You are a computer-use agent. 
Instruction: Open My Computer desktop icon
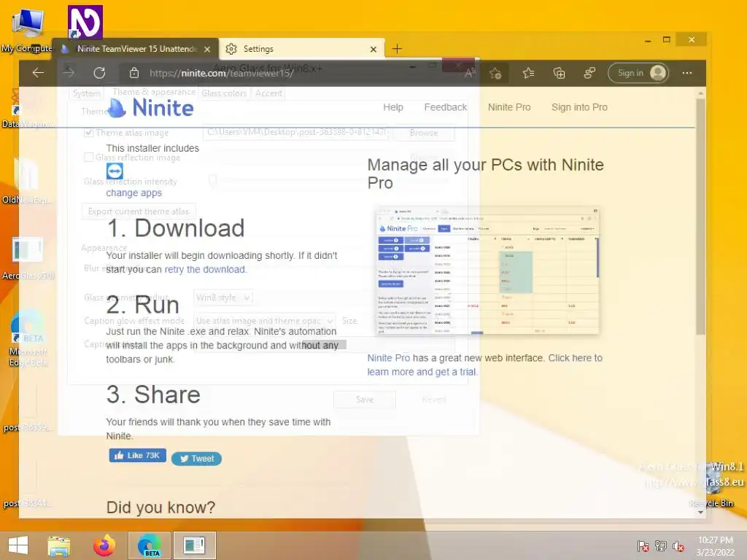tap(27, 29)
